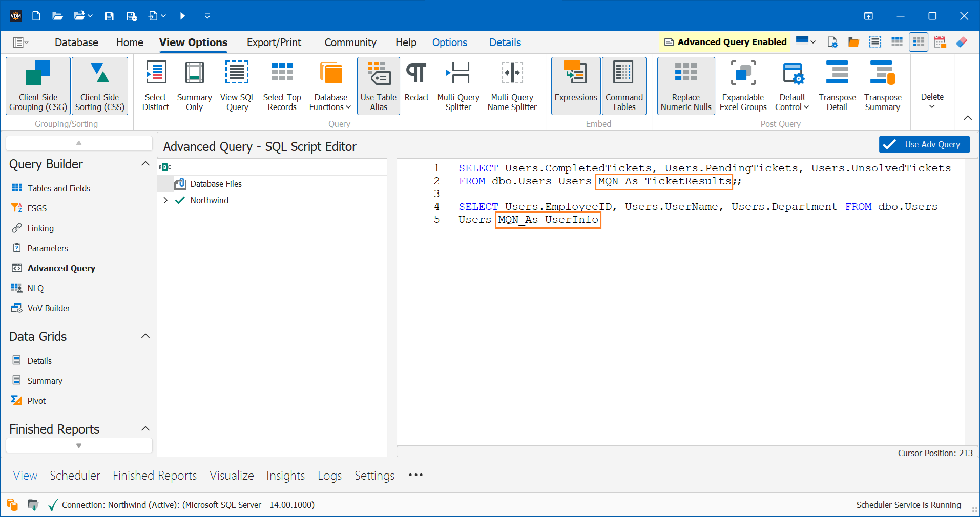Viewport: 980px width, 517px height.
Task: Select the Redact tool
Action: coord(416,86)
